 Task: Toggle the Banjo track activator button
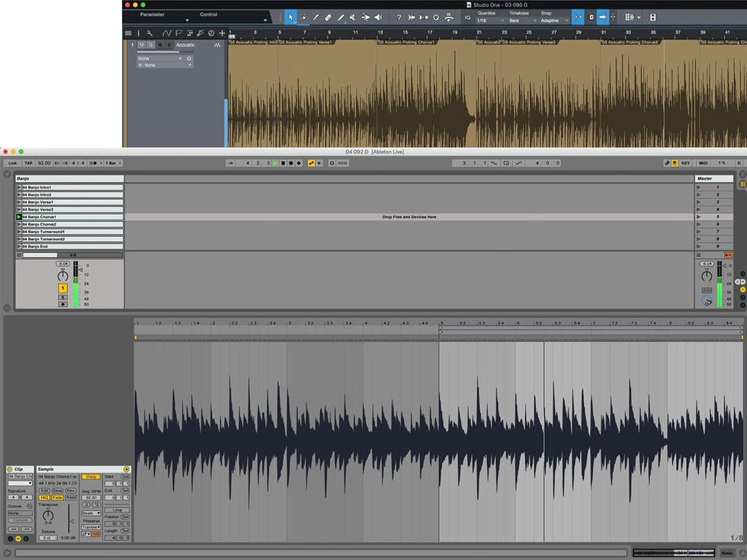point(63,289)
